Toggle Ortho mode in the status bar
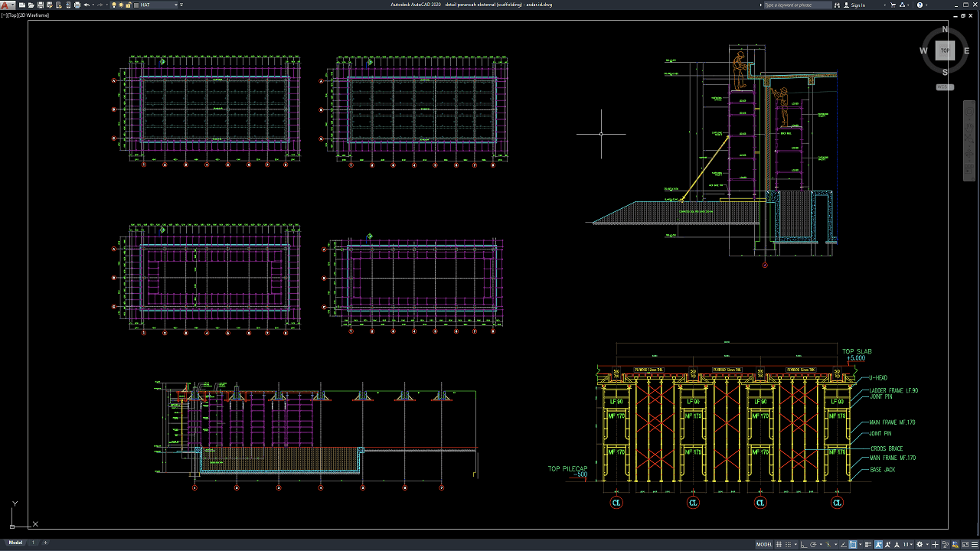 [803, 544]
